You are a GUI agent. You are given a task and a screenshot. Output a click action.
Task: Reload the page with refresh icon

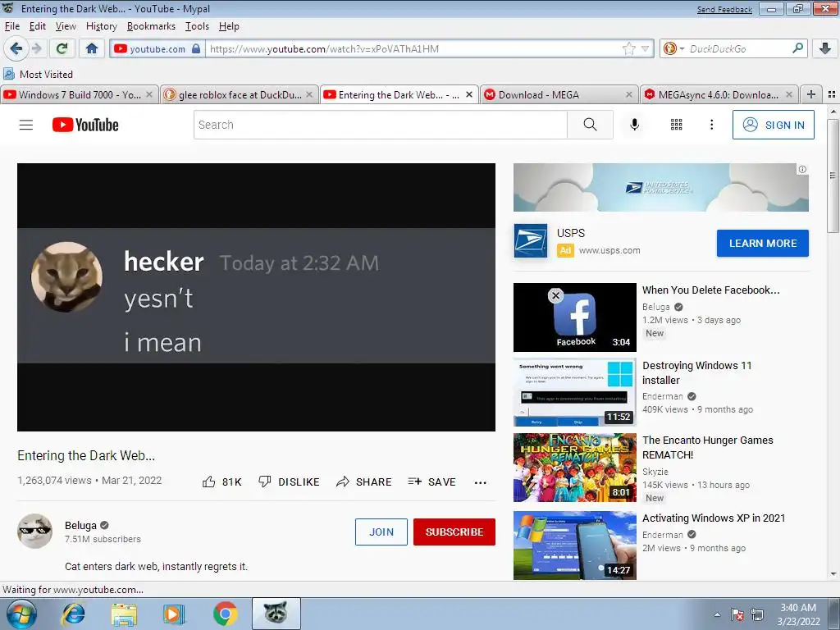62,48
